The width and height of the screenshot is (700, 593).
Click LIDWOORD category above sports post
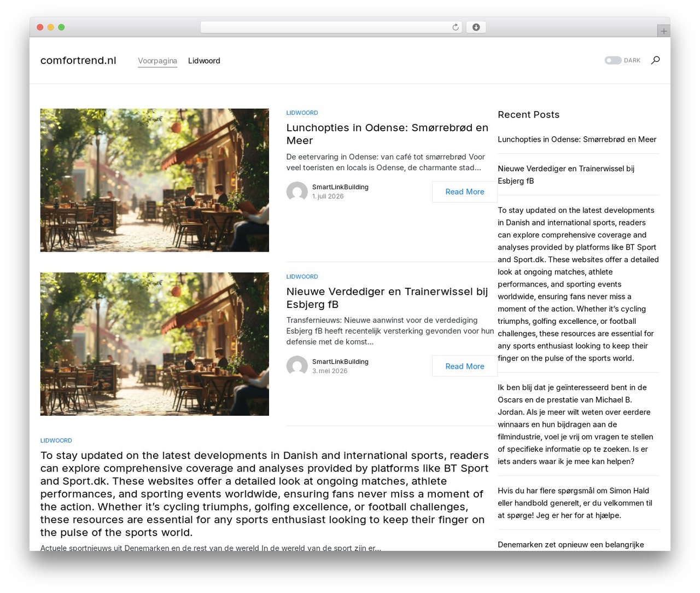(x=56, y=440)
